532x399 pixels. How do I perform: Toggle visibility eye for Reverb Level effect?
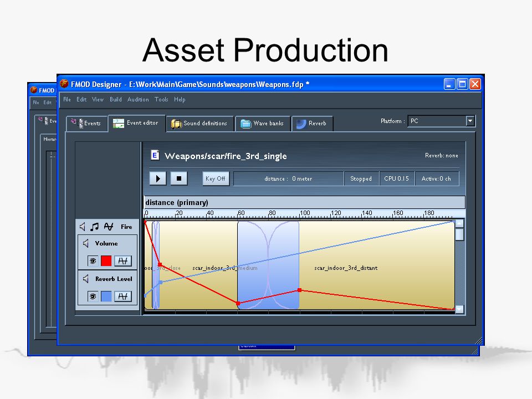click(93, 296)
